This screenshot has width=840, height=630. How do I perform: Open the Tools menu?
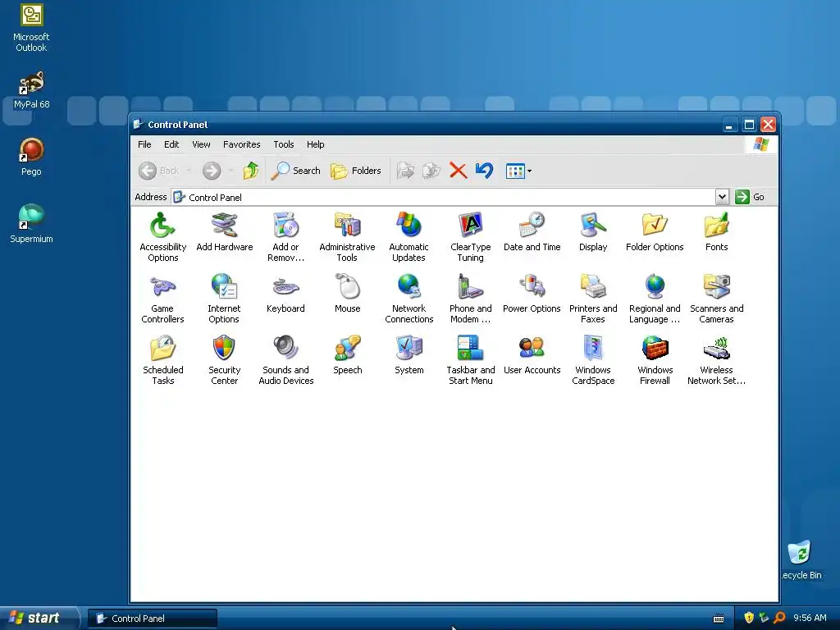[283, 144]
